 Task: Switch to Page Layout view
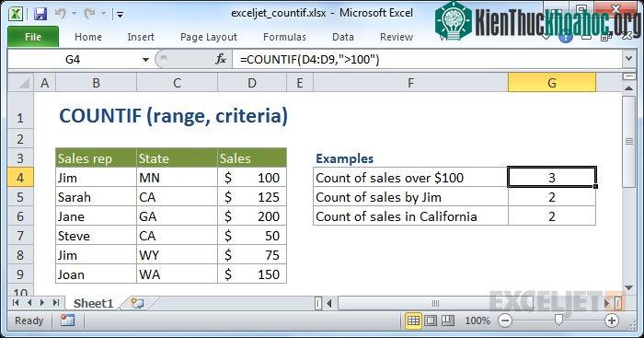(431, 320)
